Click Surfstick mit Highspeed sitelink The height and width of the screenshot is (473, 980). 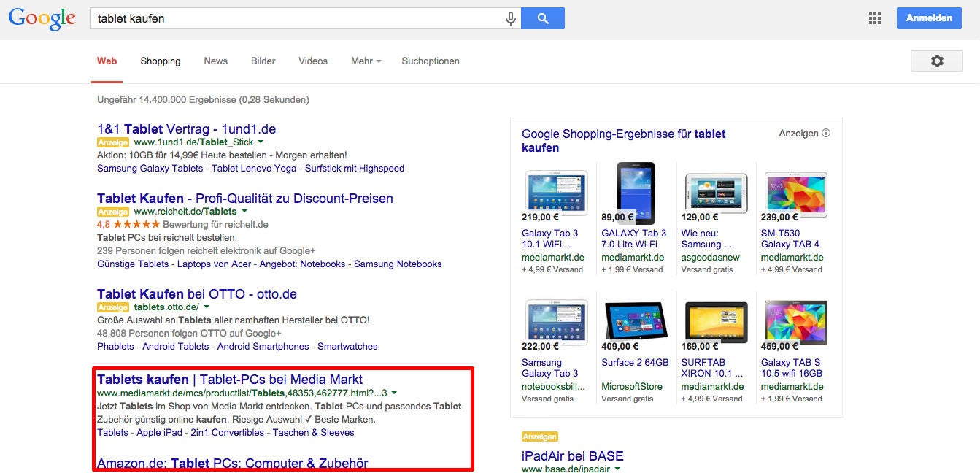355,169
